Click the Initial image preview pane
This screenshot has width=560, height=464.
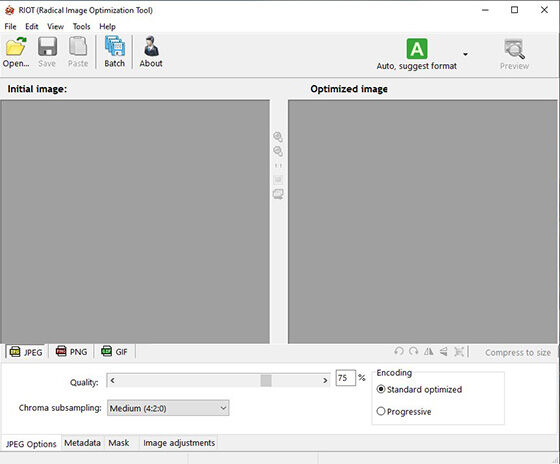click(135, 221)
